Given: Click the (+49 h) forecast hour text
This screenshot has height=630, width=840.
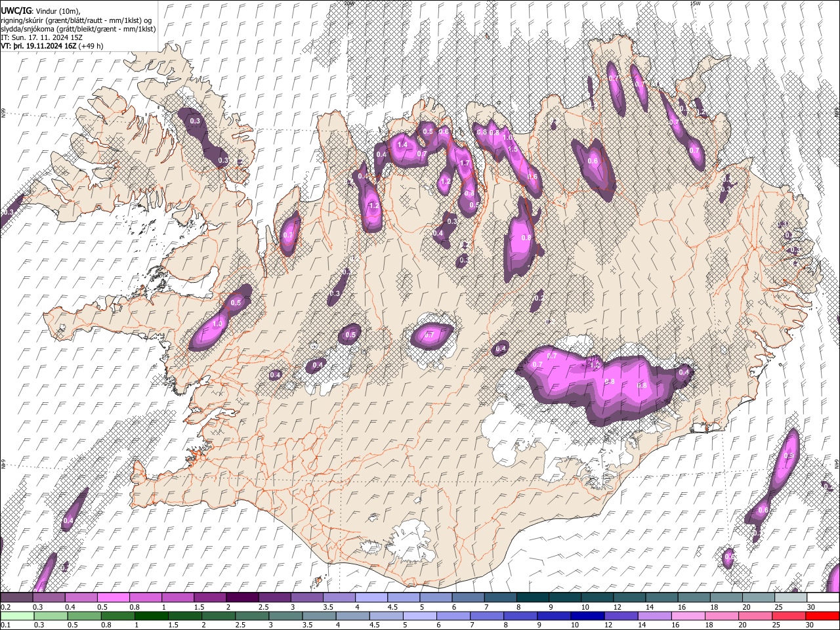Looking at the screenshot, I should 91,46.
